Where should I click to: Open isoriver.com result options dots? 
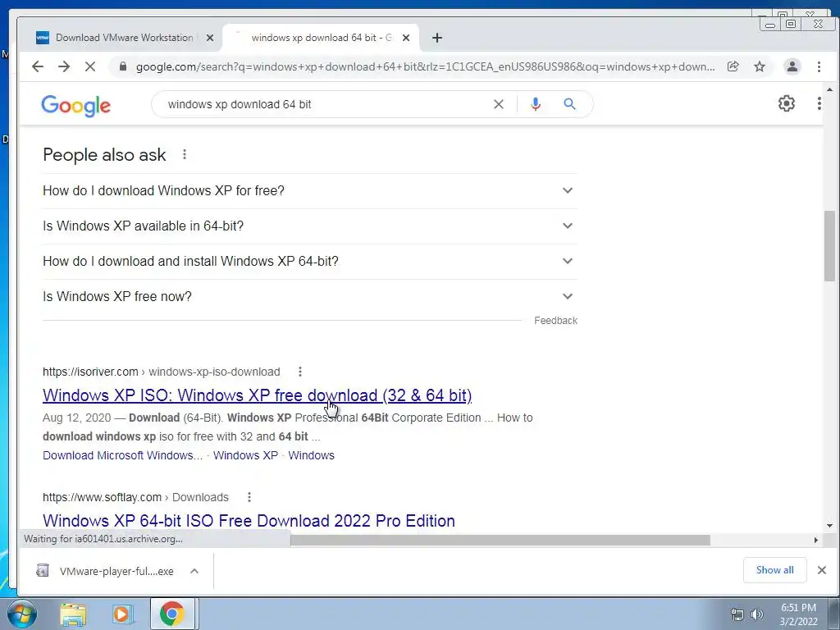click(300, 372)
